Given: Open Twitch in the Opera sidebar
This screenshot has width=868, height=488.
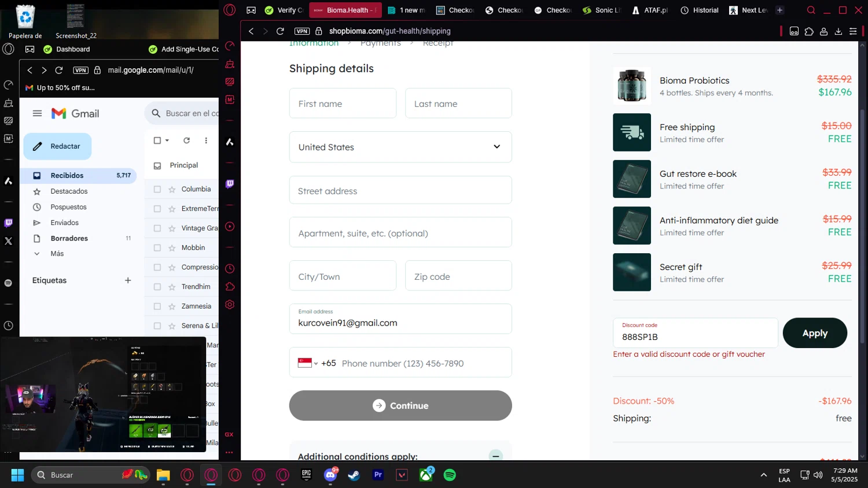Looking at the screenshot, I should pyautogui.click(x=230, y=184).
